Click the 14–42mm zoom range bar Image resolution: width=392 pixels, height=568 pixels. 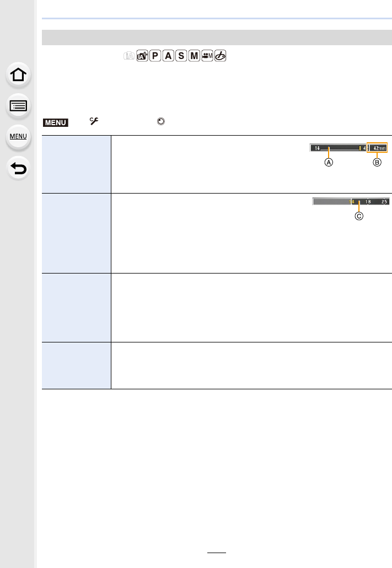pyautogui.click(x=339, y=148)
